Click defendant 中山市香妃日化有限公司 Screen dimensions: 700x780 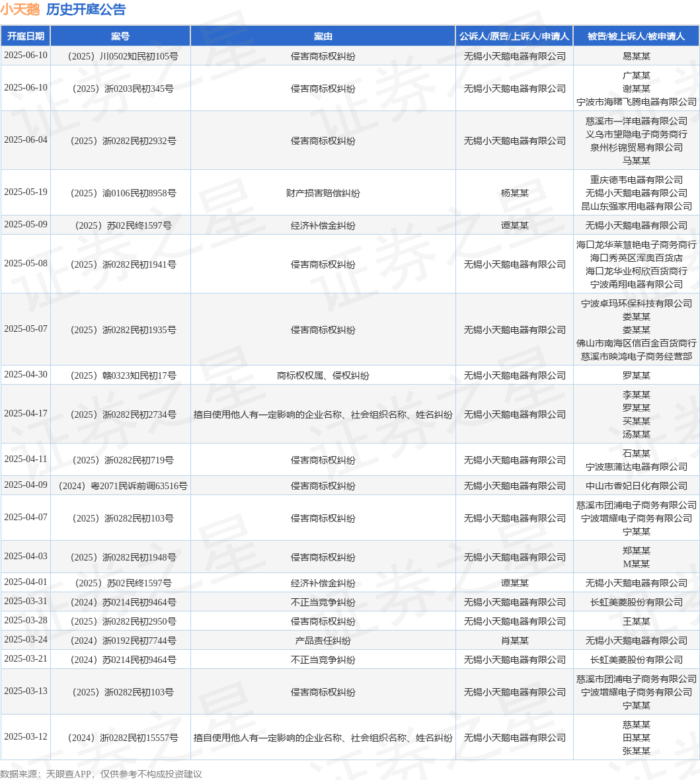(x=637, y=486)
